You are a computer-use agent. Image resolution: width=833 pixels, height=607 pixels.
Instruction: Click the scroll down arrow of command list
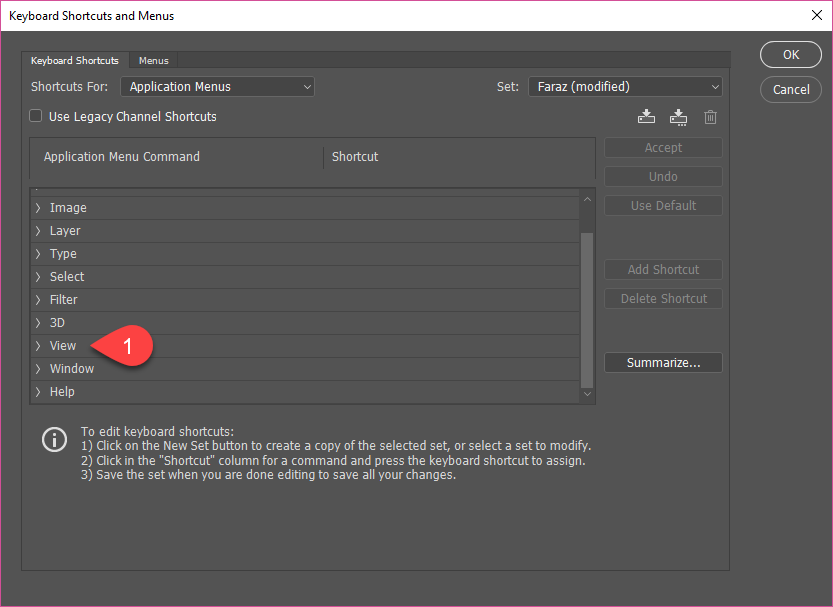tap(587, 394)
